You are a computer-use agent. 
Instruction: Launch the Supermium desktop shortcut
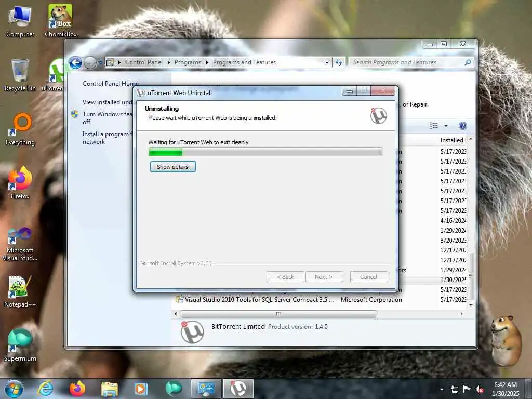click(20, 345)
